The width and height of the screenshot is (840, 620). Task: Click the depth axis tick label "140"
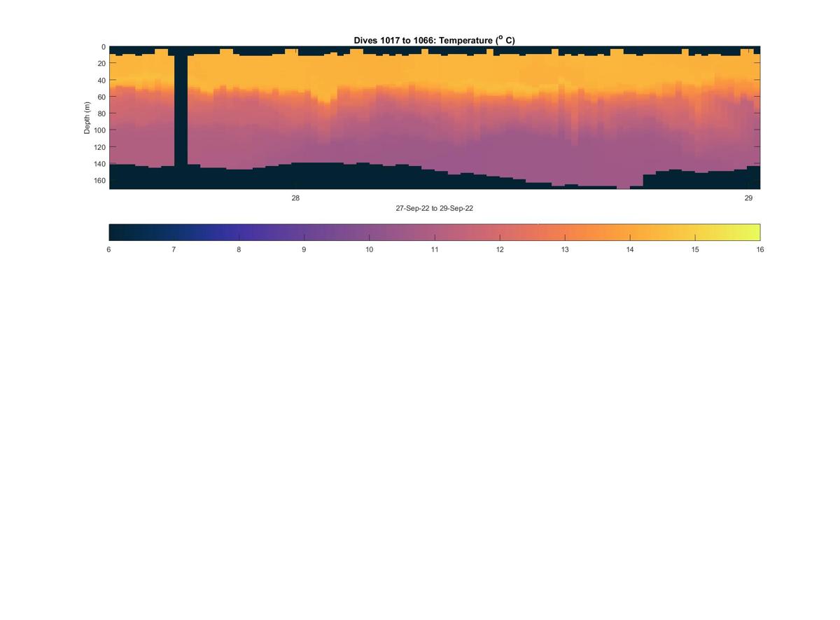coord(99,164)
